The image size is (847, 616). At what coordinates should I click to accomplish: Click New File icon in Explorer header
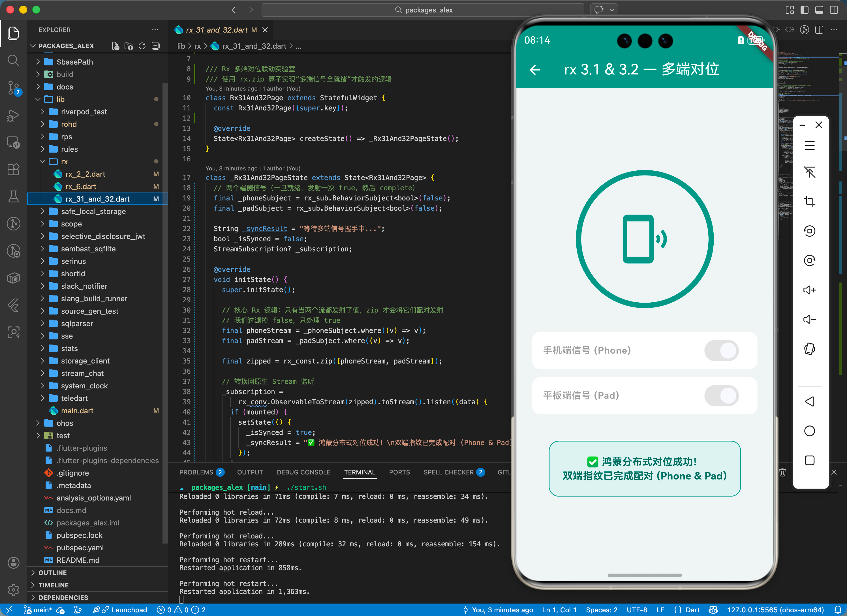coord(115,46)
